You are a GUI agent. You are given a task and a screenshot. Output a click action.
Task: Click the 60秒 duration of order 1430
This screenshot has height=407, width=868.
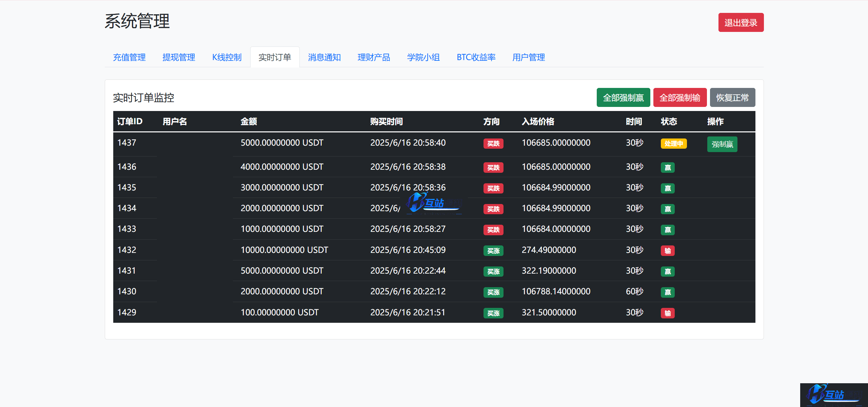point(635,291)
